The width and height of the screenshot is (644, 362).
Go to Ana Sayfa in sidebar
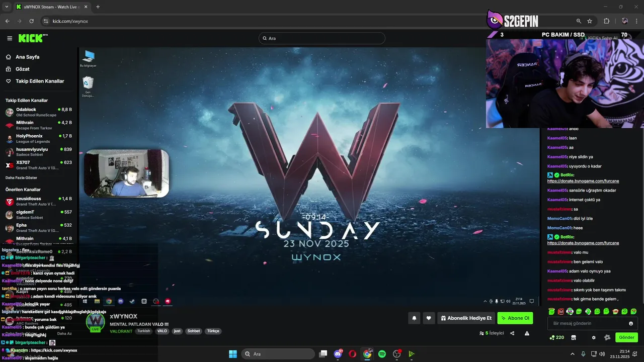click(27, 57)
